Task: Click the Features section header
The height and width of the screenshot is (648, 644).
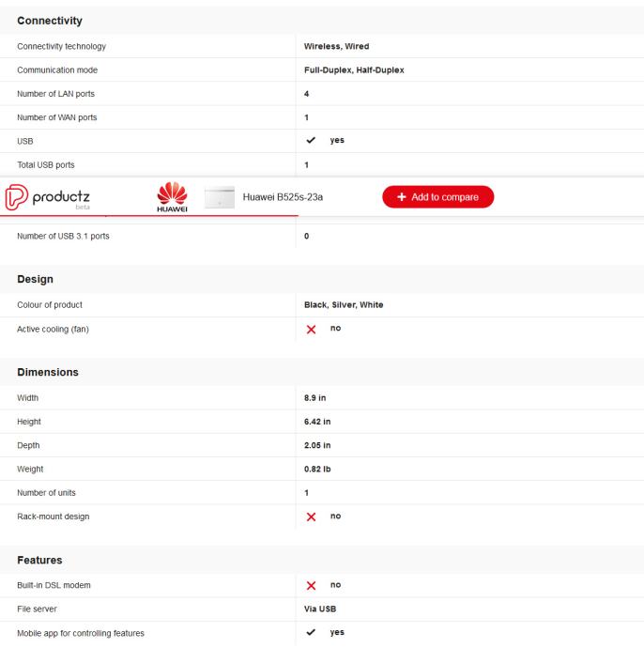Action: 39,560
